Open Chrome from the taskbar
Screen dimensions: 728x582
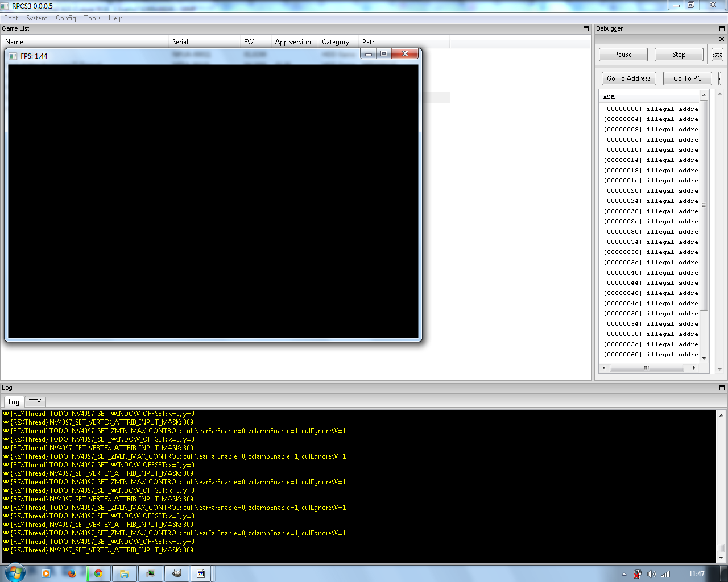pyautogui.click(x=98, y=573)
